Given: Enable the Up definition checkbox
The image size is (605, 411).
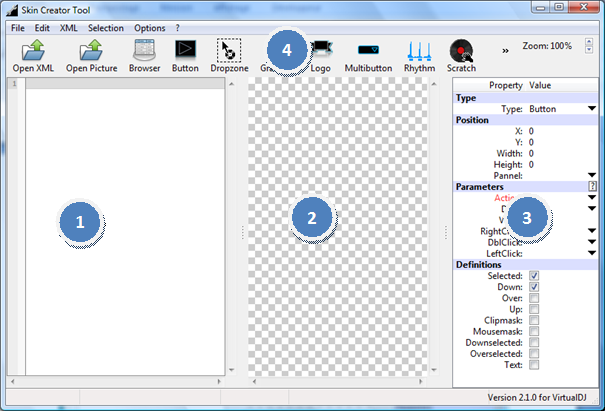Looking at the screenshot, I should (534, 310).
